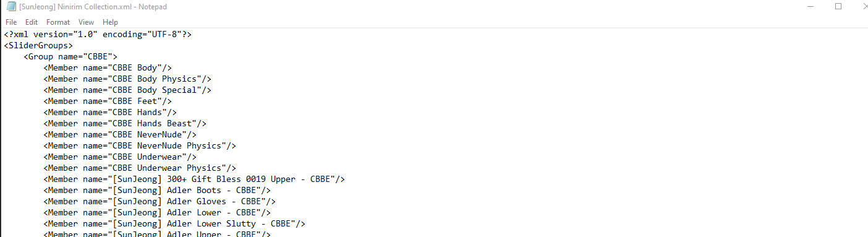Click the "CBBE NeverNude Physics" member line
Viewport: 868px width, 237px height.
tap(140, 145)
